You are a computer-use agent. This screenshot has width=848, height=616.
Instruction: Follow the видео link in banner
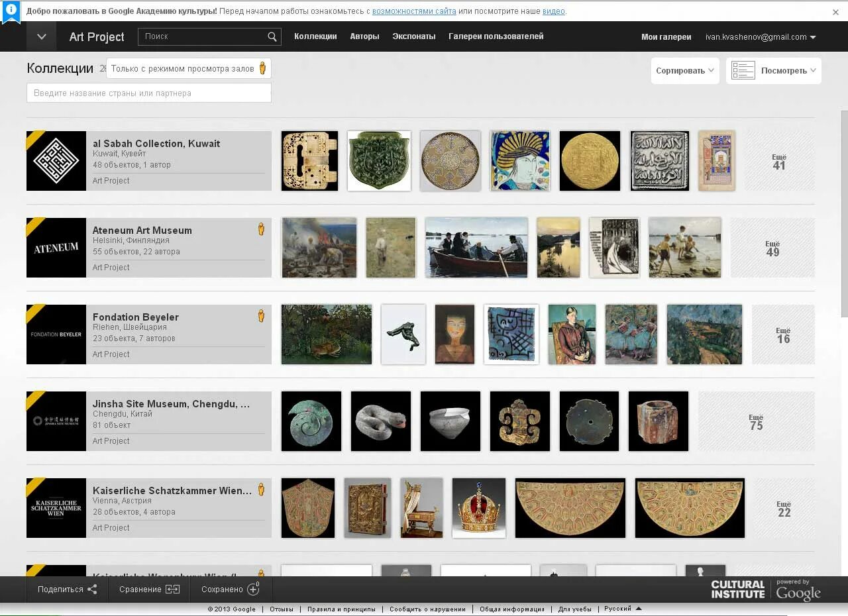point(554,11)
